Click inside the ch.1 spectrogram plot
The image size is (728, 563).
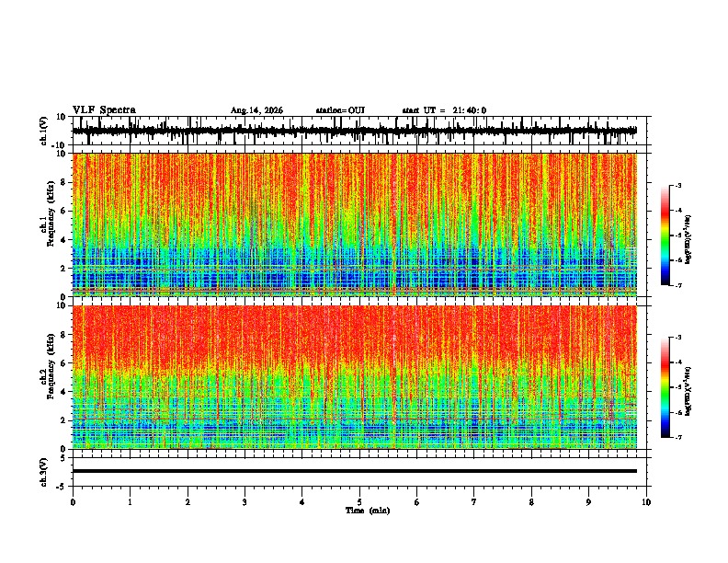[x=355, y=224]
